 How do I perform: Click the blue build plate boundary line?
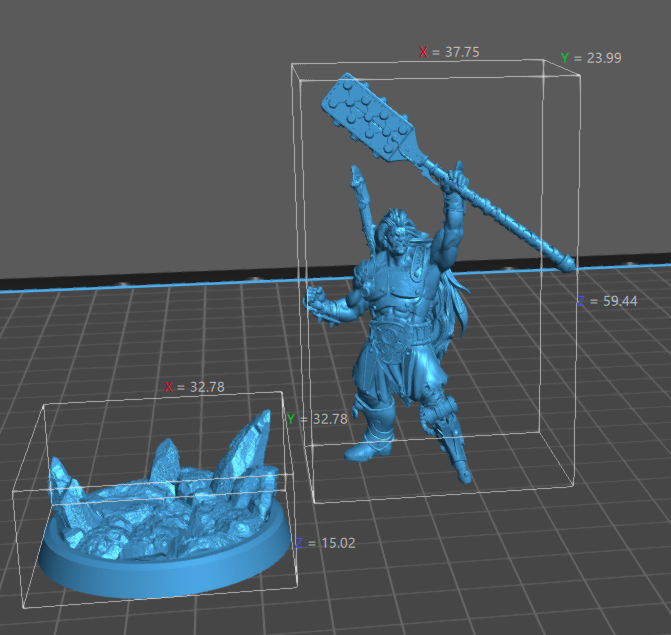(150, 288)
